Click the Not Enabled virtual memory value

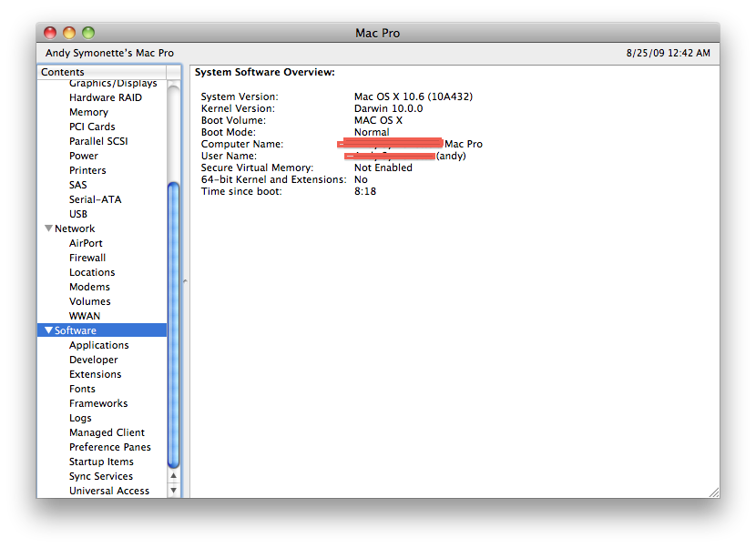click(x=383, y=167)
